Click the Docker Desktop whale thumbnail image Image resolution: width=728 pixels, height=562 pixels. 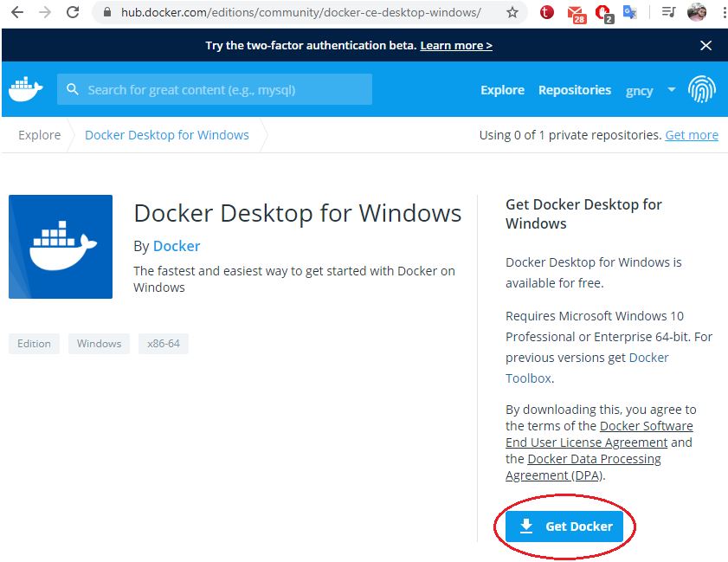point(61,247)
